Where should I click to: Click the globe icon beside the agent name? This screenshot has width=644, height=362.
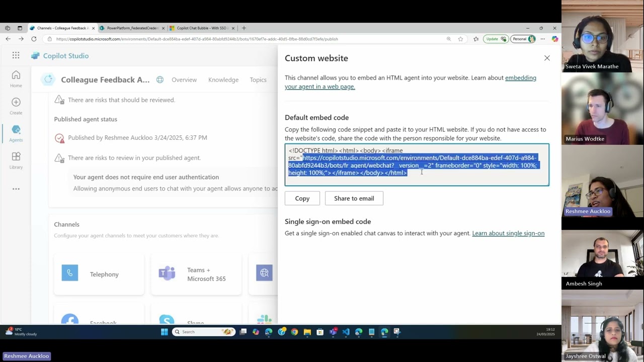point(160,79)
